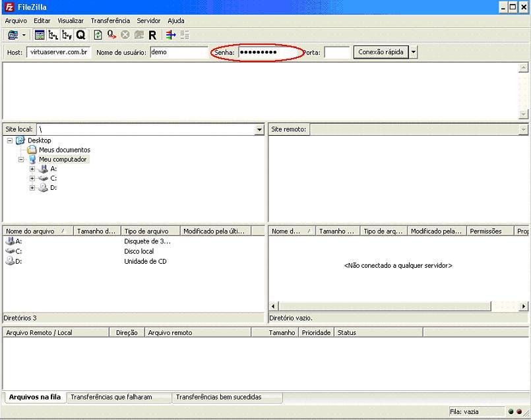Open Site Manager dropdown arrow

(24, 35)
